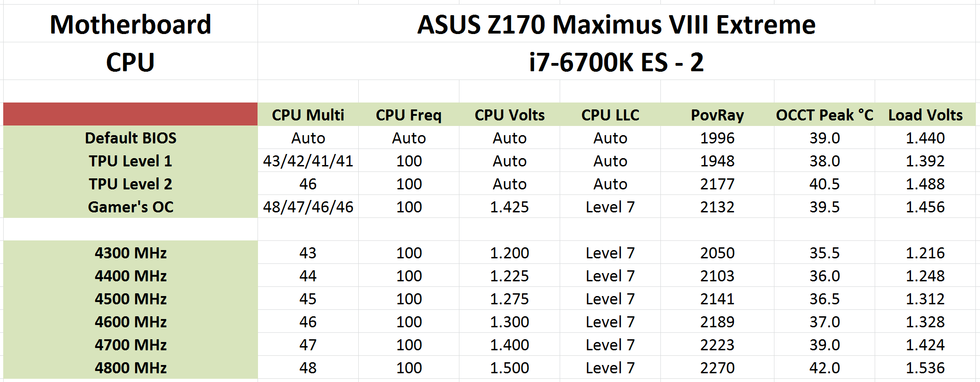This screenshot has height=382, width=980.
Task: Click the '4400 MHz' row label
Action: [x=130, y=275]
